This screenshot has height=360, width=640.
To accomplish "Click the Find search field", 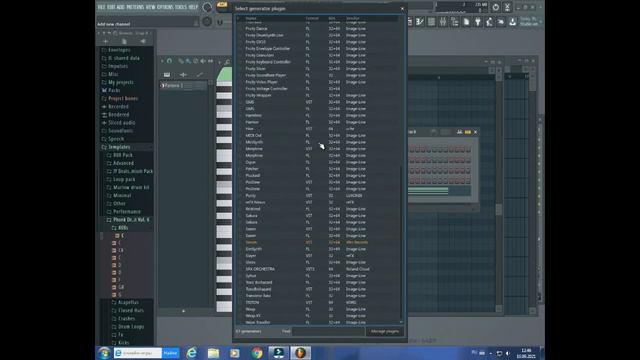I will tap(328, 331).
